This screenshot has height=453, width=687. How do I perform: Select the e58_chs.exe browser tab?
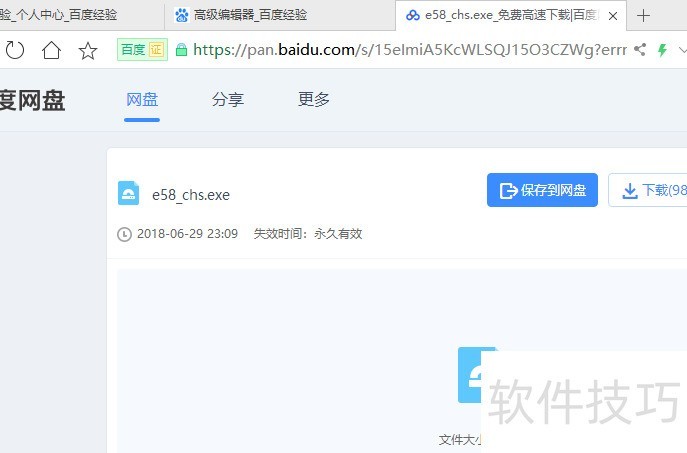[511, 15]
